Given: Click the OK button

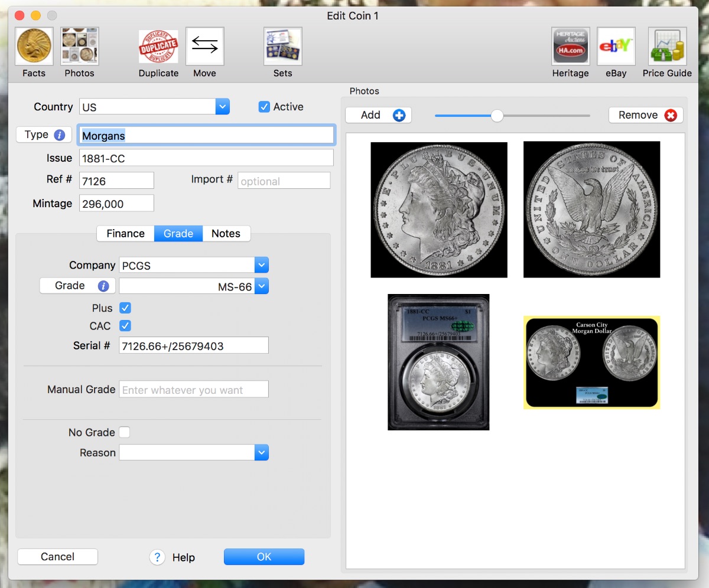Looking at the screenshot, I should coord(264,557).
